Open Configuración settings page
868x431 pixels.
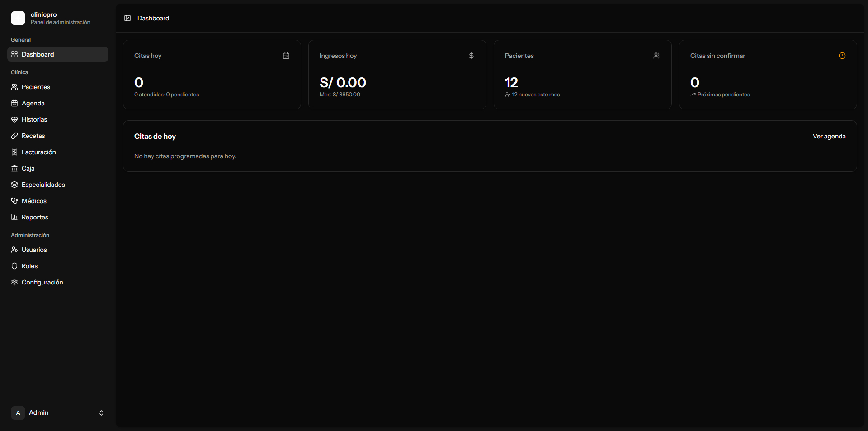coord(58,282)
